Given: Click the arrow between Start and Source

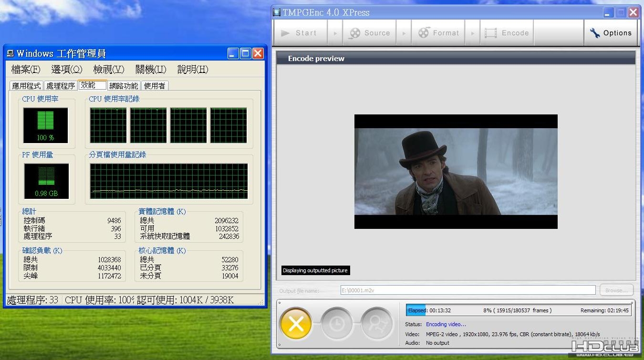Looking at the screenshot, I should coord(335,33).
